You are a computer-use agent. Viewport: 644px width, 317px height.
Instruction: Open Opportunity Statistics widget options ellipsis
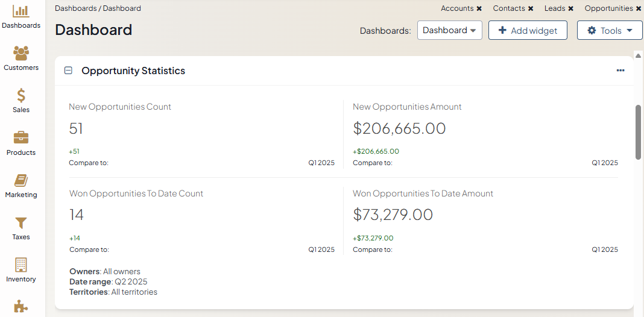pos(620,71)
